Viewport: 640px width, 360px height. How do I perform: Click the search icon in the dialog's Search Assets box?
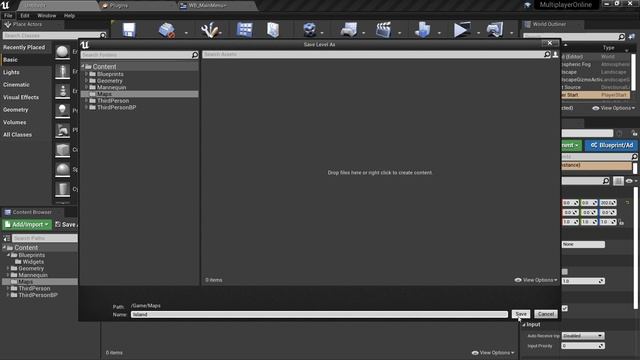[547, 54]
